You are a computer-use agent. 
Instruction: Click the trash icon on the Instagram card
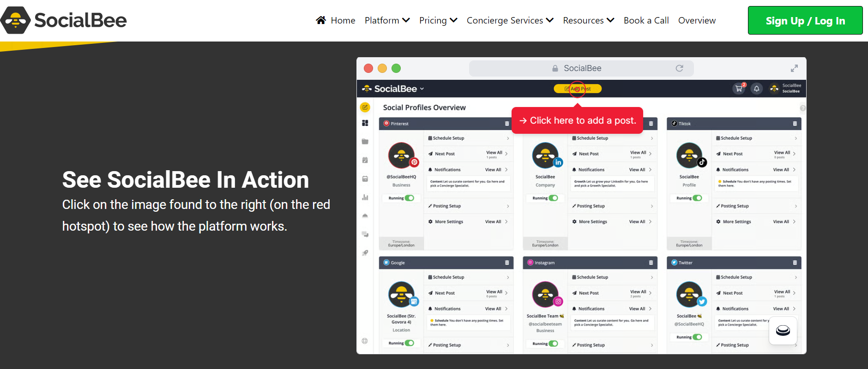[651, 262]
